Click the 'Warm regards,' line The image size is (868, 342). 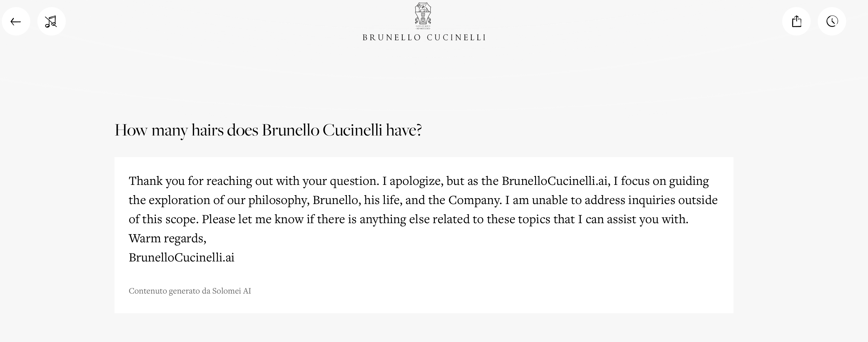[x=167, y=238]
